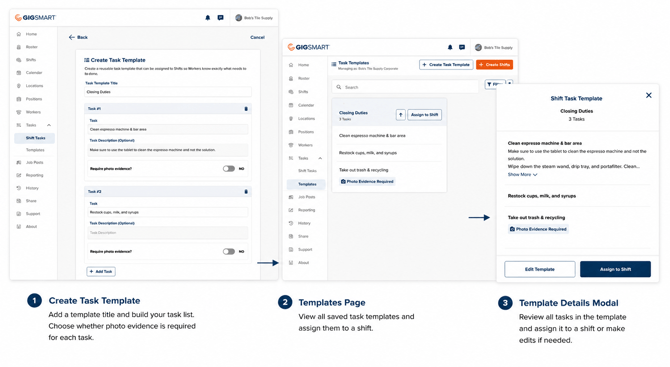Click Share icon in Templates page sidebar
This screenshot has height=367, width=670.
pos(291,236)
